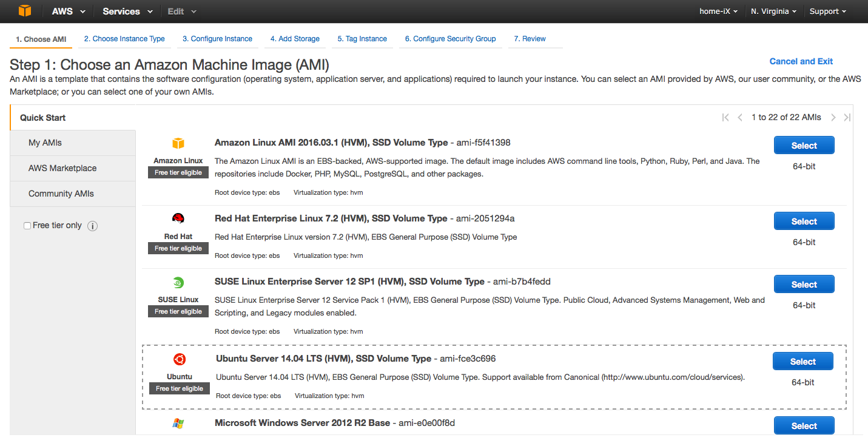This screenshot has width=868, height=446.
Task: Enable the Free tier only checkbox
Action: click(x=27, y=226)
